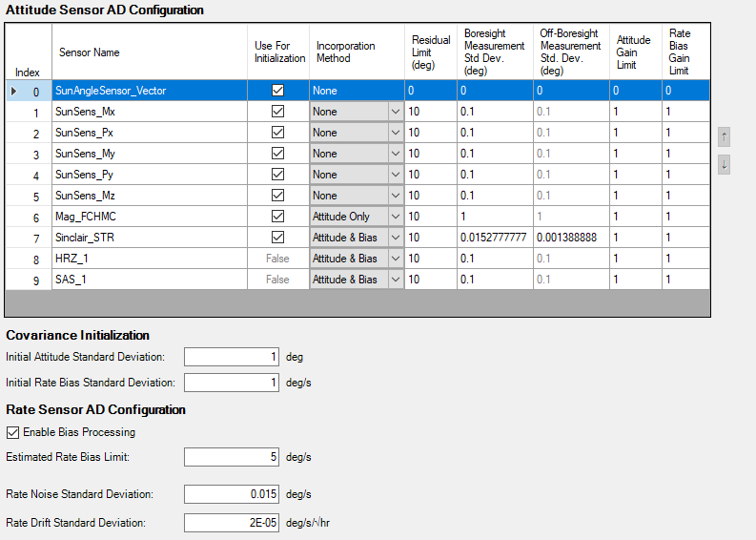This screenshot has width=756, height=540.
Task: Click the Sensor Name column header
Action: tap(149, 52)
